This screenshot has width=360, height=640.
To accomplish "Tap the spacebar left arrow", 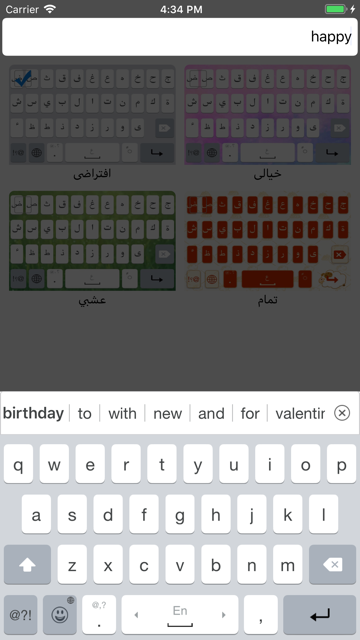I will pyautogui.click(x=136, y=615).
